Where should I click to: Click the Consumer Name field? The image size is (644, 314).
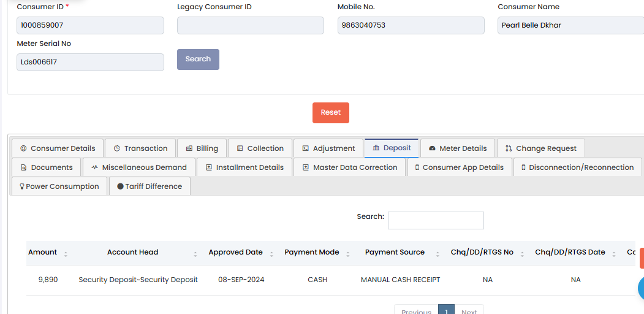point(570,26)
